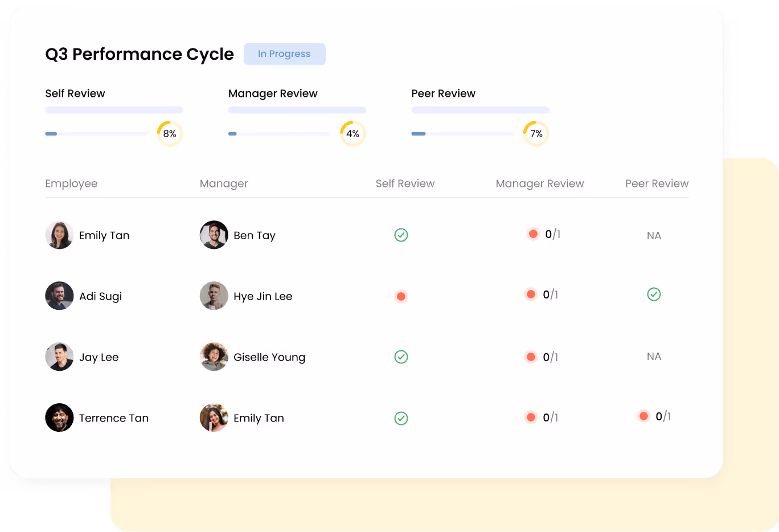Open employee Emily Tan's avatar photo
Image resolution: width=779 pixels, height=532 pixels.
point(59,235)
